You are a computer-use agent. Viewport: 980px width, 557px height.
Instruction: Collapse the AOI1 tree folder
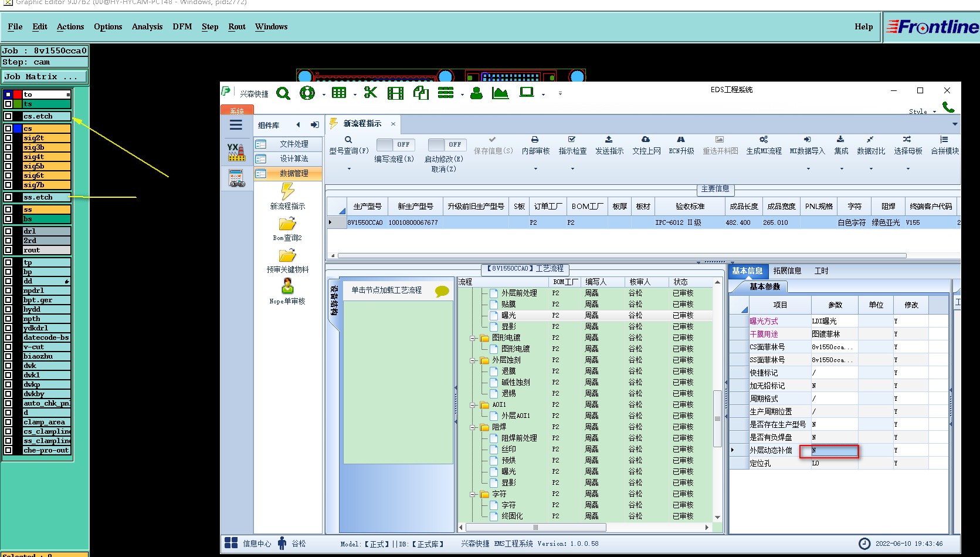(473, 405)
